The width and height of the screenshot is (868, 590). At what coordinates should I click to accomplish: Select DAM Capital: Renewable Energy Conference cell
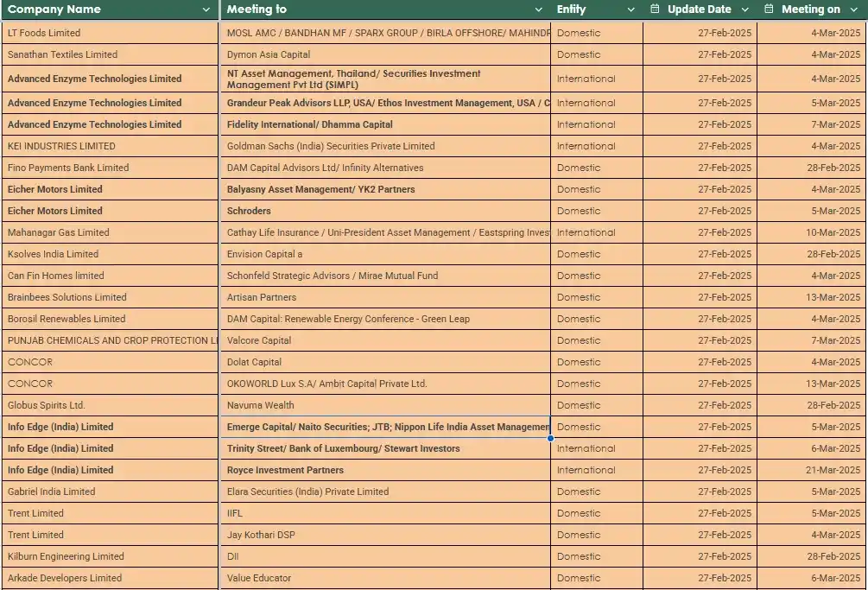point(385,319)
